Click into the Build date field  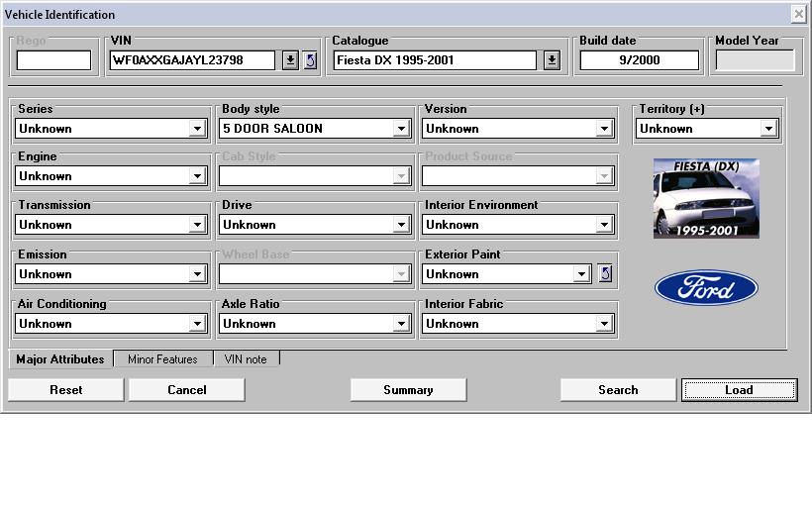coord(638,60)
